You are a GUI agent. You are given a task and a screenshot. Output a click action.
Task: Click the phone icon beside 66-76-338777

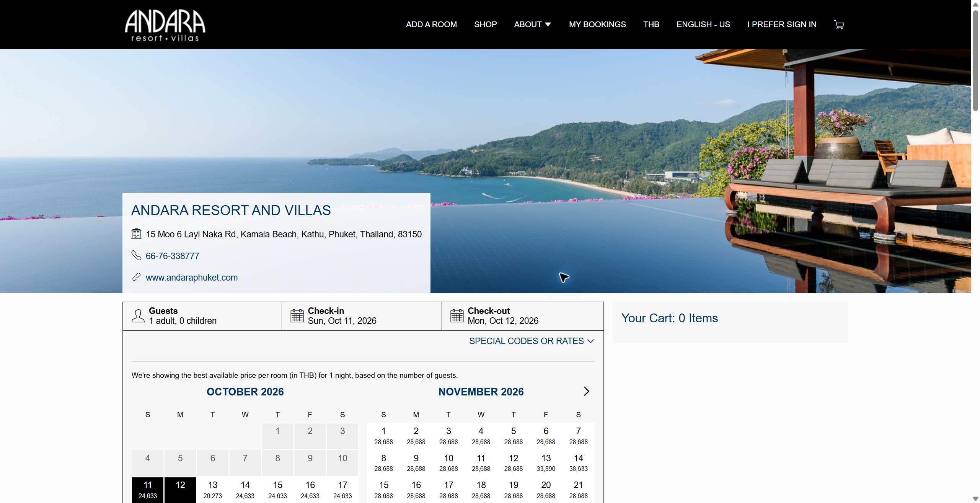tap(136, 255)
